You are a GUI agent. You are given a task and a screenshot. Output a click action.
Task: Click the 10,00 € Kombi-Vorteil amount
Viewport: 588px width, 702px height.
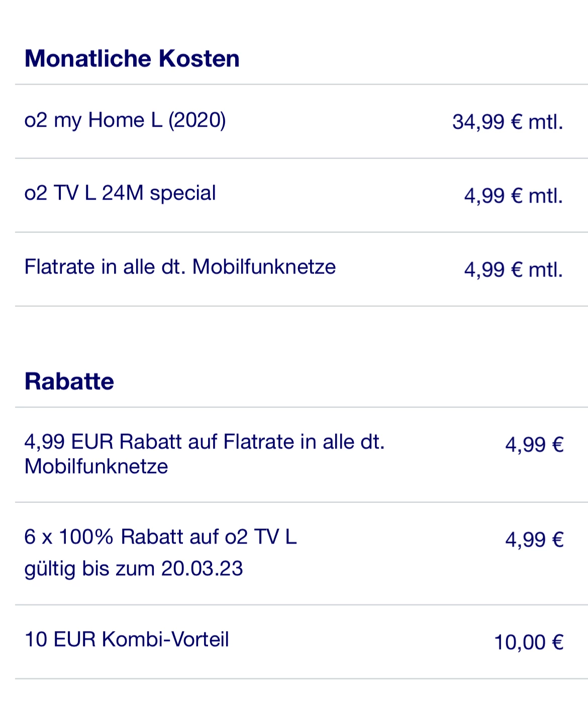tap(528, 643)
